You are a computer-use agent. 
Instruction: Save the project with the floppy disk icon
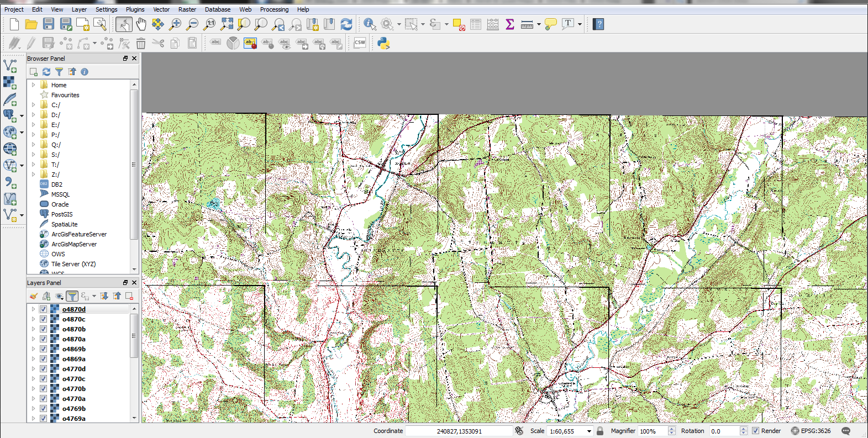point(49,24)
